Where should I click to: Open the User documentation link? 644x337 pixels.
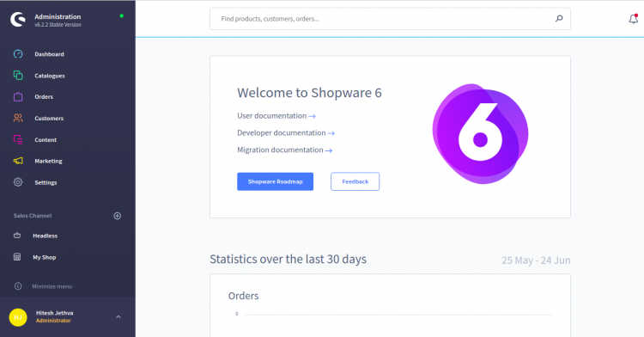tap(276, 116)
